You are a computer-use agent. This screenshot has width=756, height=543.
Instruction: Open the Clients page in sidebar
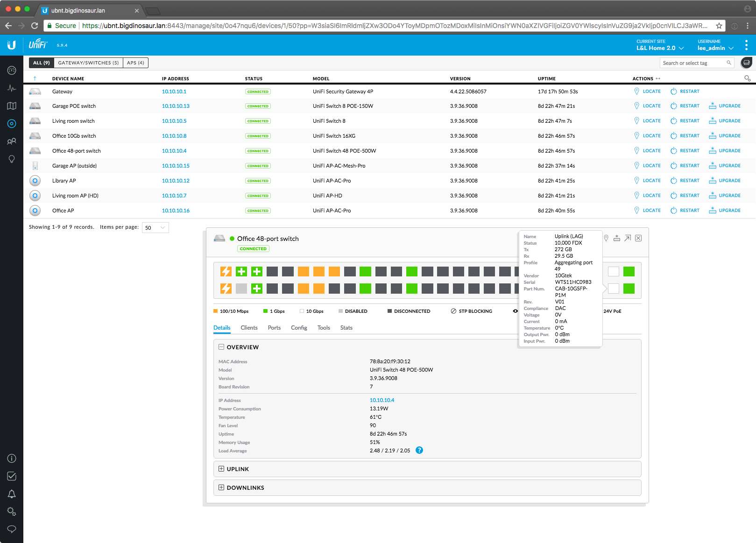(12, 141)
